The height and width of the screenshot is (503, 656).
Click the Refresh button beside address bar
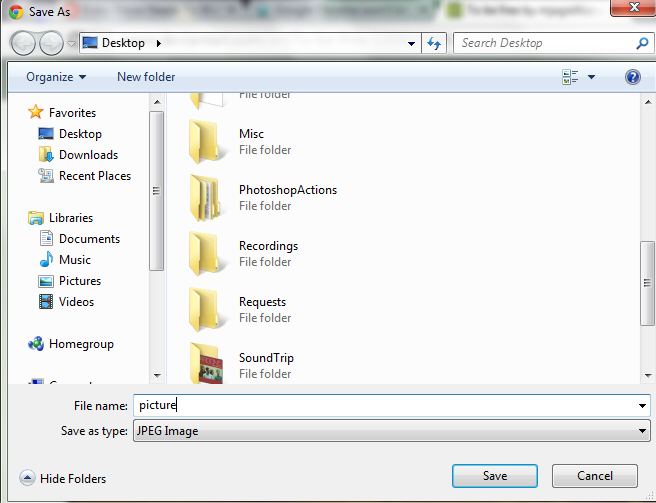[434, 43]
